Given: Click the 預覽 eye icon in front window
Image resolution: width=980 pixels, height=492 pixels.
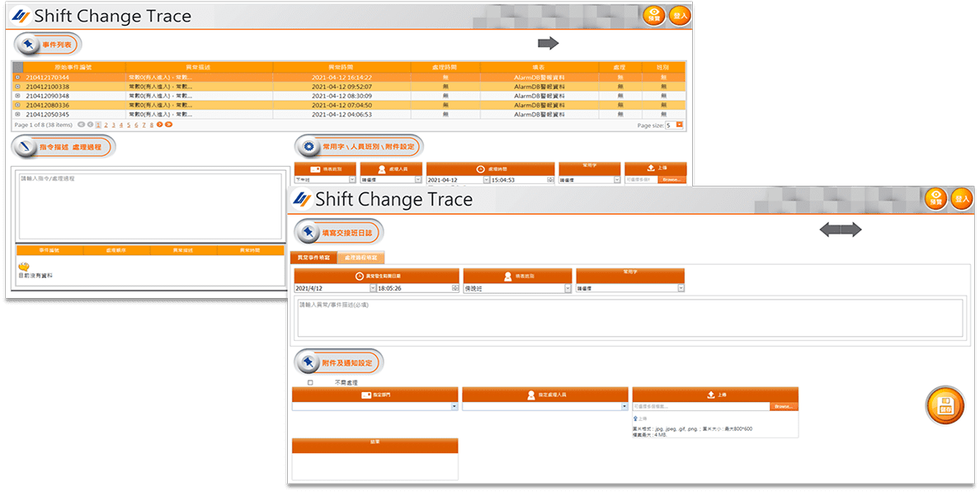Looking at the screenshot, I should click(935, 199).
